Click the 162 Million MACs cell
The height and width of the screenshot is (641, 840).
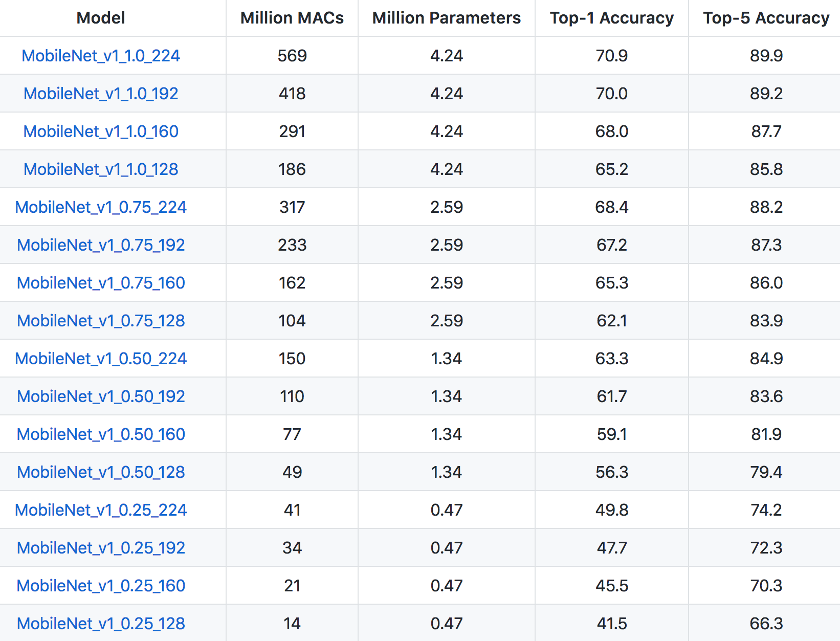click(292, 283)
